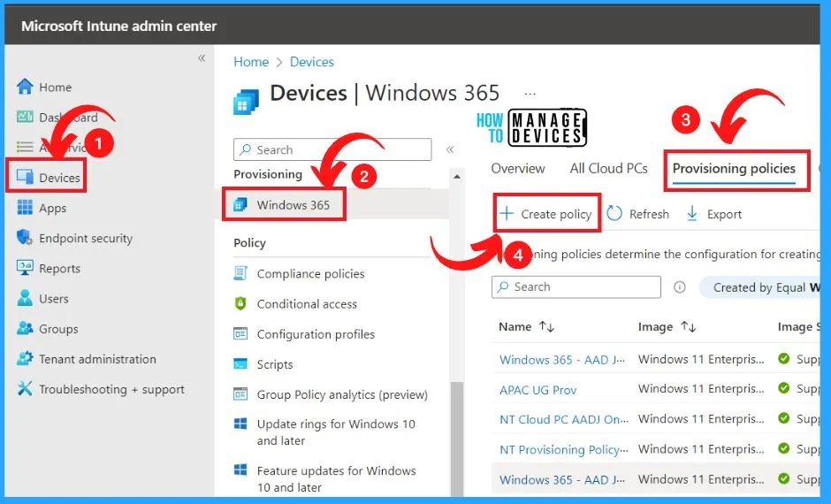Click Devices in the breadcrumb
831x504 pixels.
click(311, 62)
